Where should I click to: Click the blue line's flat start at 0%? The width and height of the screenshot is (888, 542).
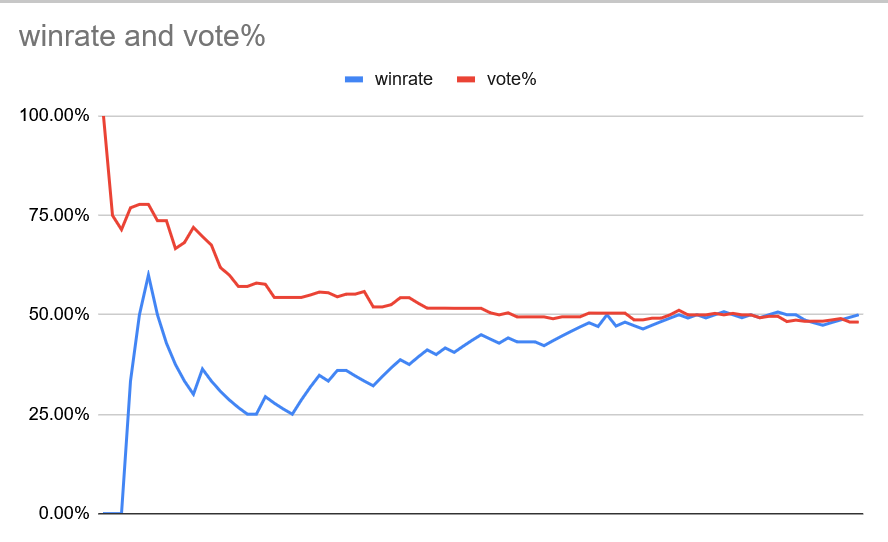pos(112,512)
